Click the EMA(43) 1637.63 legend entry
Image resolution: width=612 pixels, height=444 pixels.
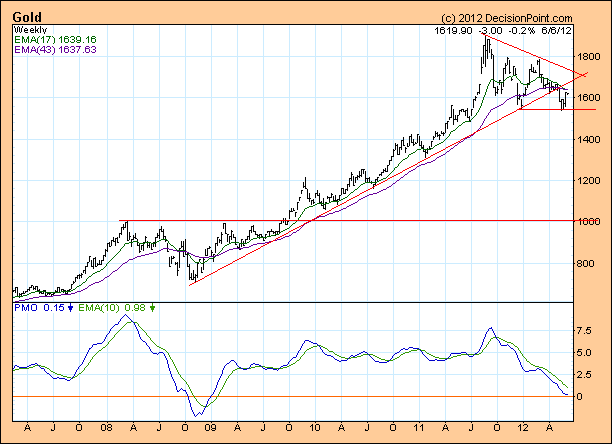(54, 51)
